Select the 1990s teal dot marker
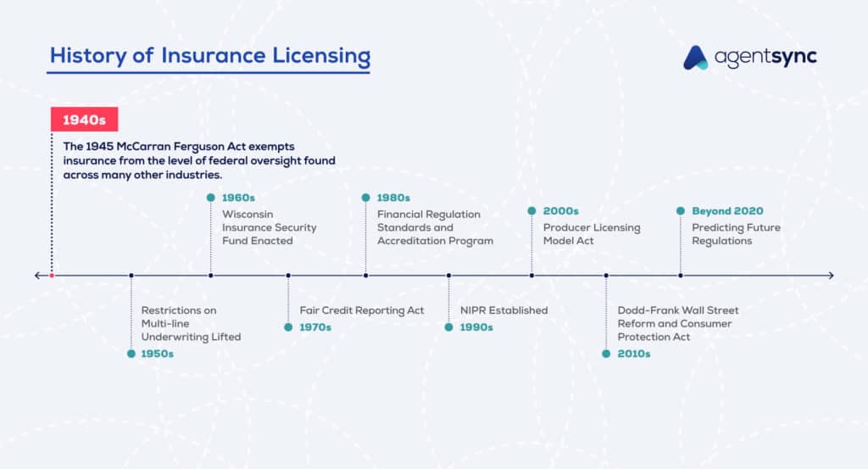Image resolution: width=868 pixels, height=469 pixels. tap(449, 327)
